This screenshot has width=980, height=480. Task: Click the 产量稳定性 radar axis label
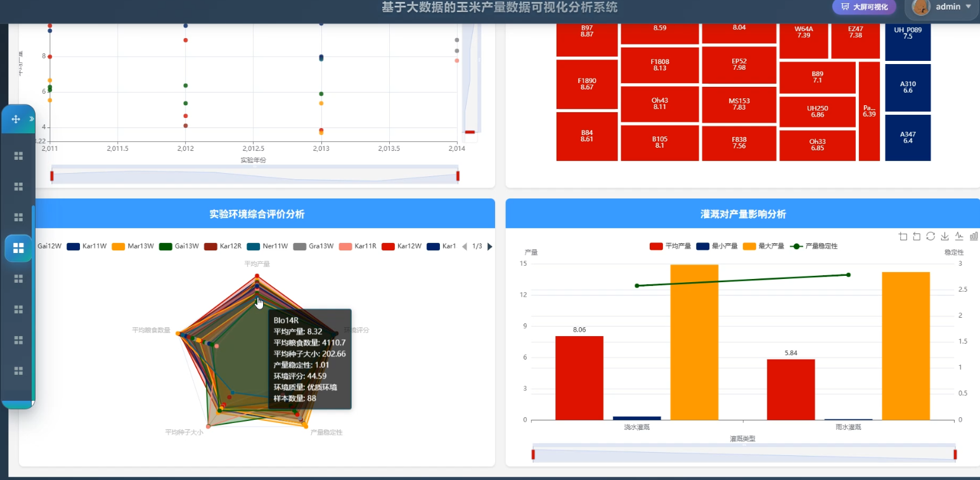click(326, 432)
